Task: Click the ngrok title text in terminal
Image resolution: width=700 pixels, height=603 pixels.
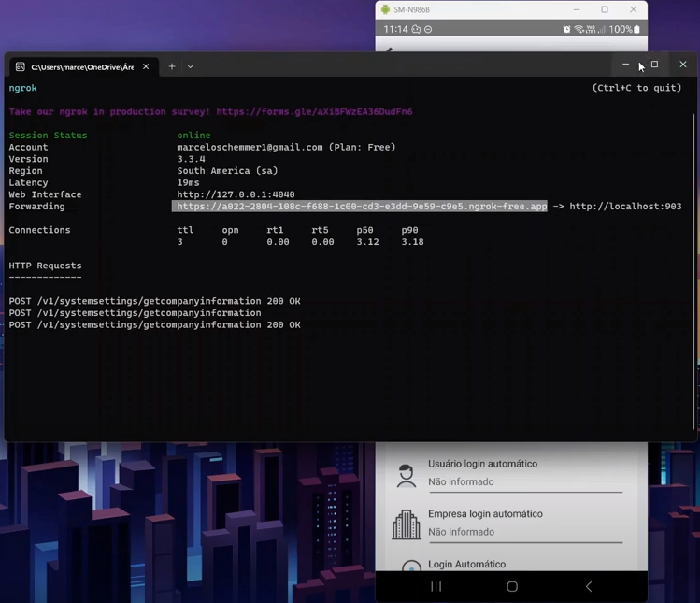Action: coord(22,88)
